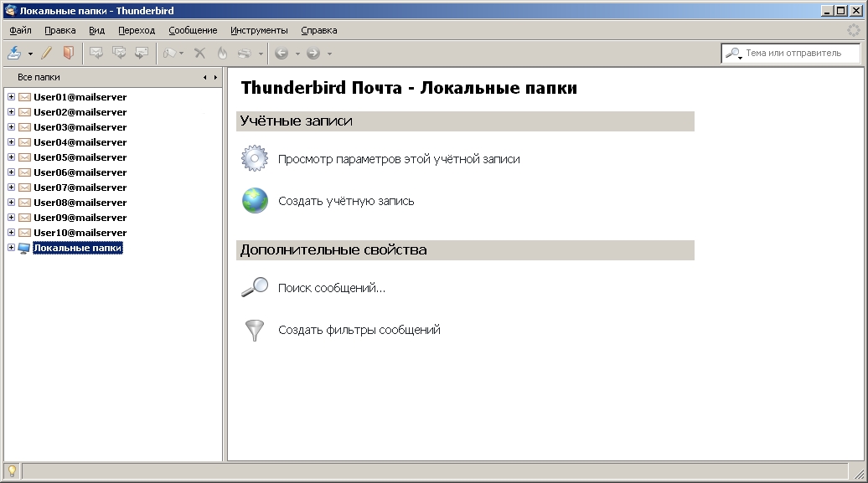Expand the User03@mailserver account
The width and height of the screenshot is (868, 483).
11,126
